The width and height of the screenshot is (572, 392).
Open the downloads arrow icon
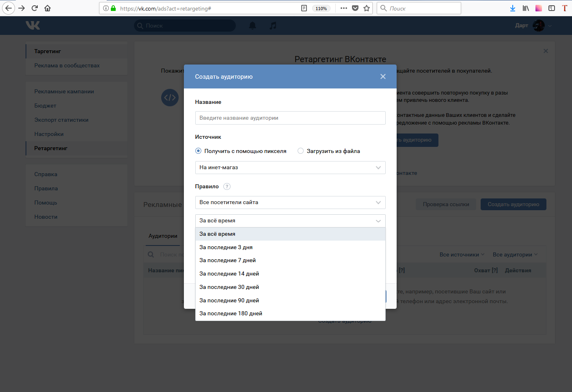click(513, 8)
